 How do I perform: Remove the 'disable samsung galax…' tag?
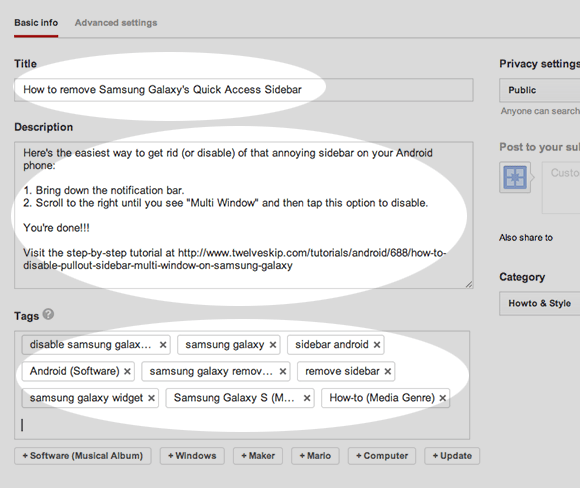pyautogui.click(x=163, y=345)
